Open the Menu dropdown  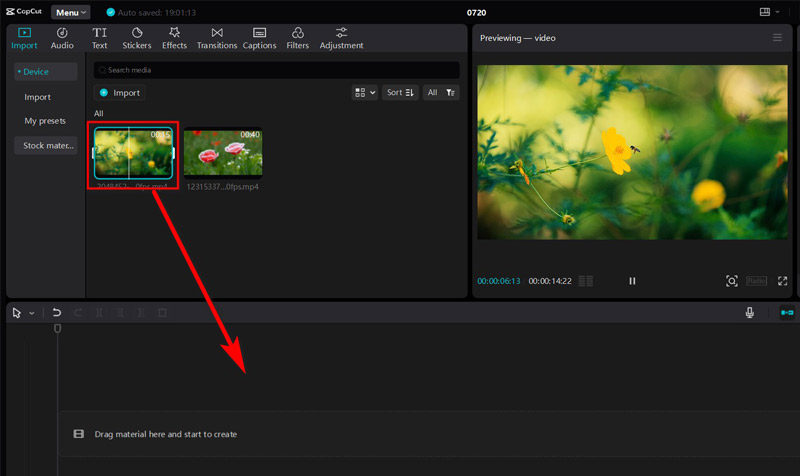70,12
